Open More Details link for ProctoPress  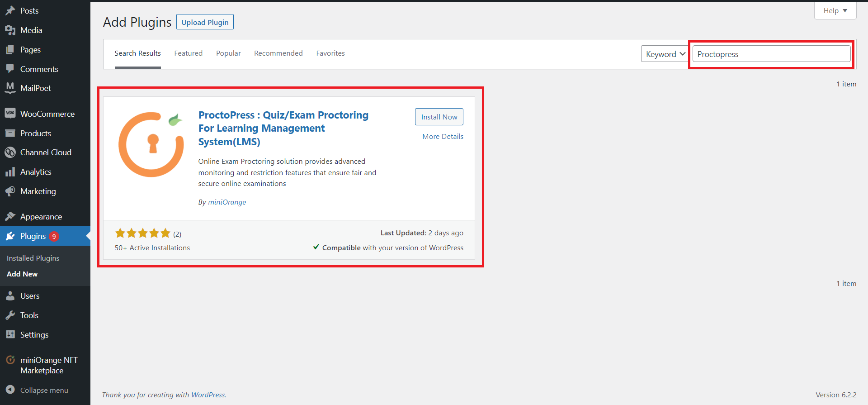[443, 137]
